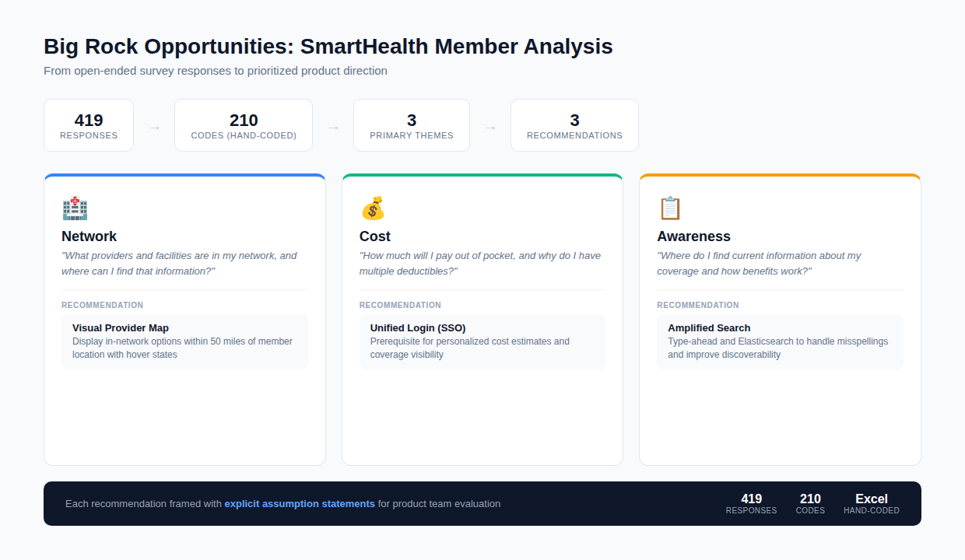965x560 pixels.
Task: Open the Visual Provider Map recommendation
Action: (x=185, y=341)
